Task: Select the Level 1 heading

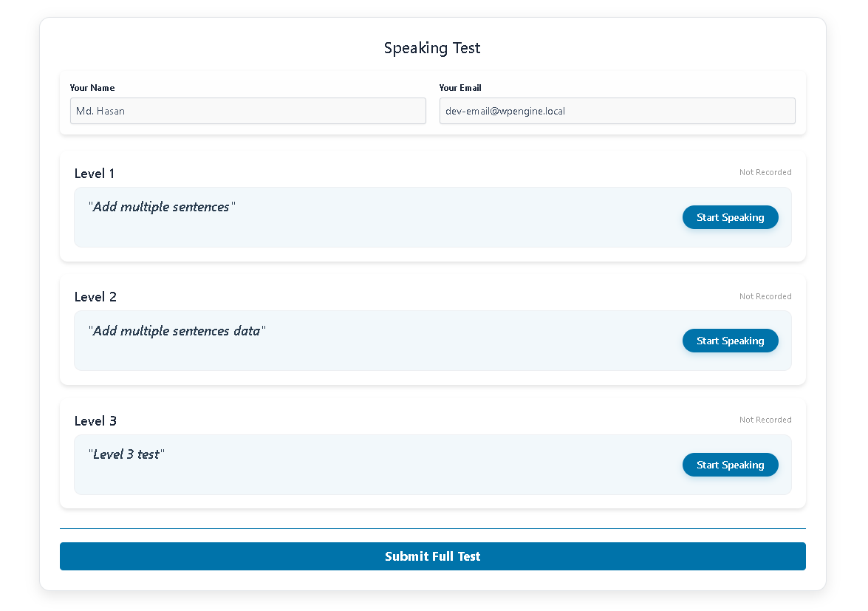Action: click(95, 174)
